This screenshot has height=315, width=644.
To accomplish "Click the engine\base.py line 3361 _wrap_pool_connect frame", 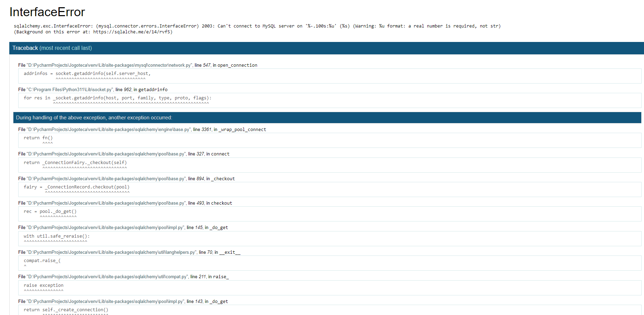I will tap(142, 130).
